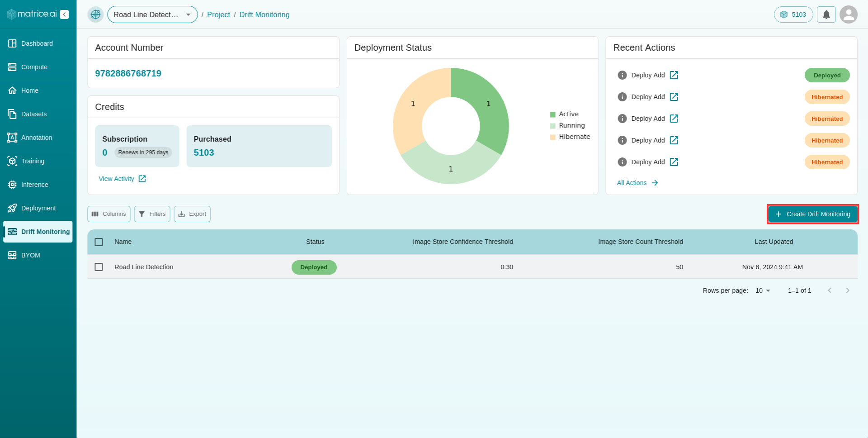
Task: Open Datasets in the sidebar
Action: [38, 114]
